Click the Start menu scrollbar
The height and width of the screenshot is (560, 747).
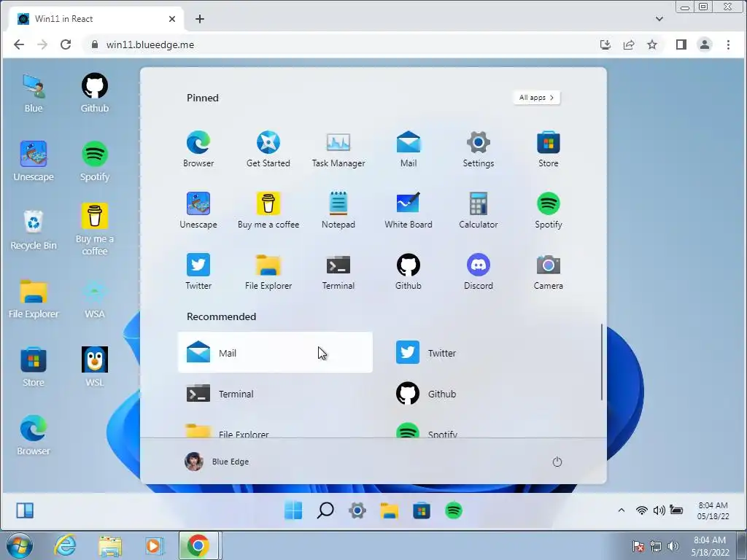(x=602, y=362)
